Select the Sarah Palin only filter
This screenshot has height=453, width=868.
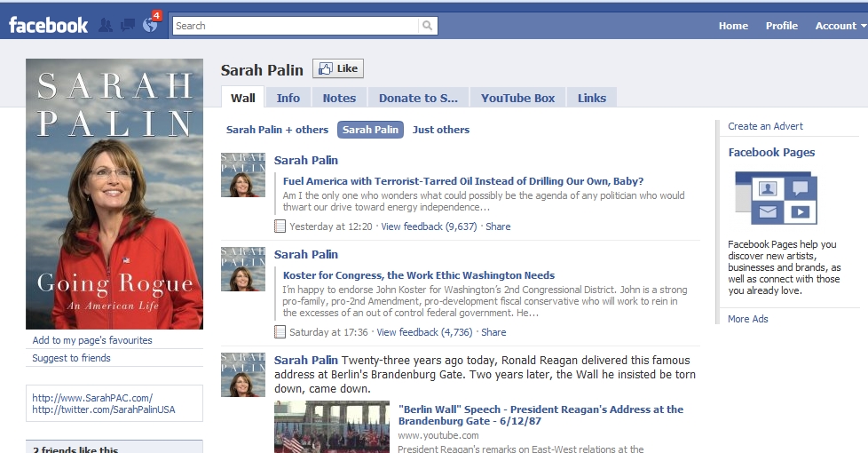click(x=370, y=130)
